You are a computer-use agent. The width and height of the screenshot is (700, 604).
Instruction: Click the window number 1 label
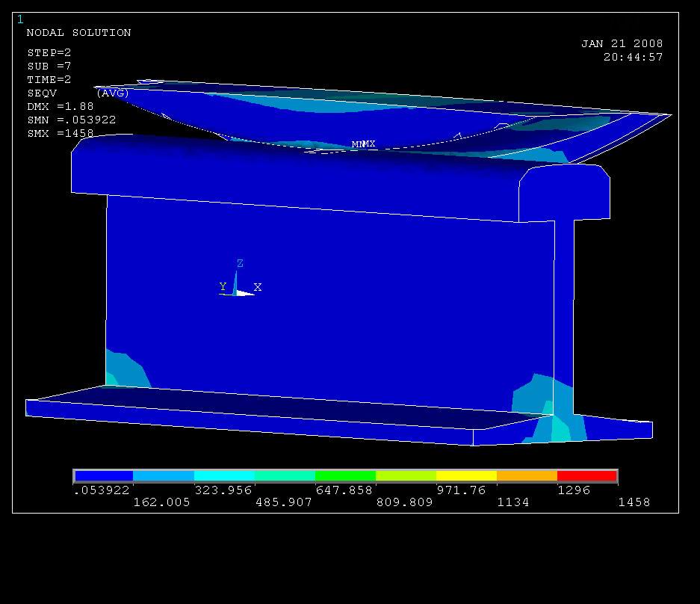click(x=20, y=19)
